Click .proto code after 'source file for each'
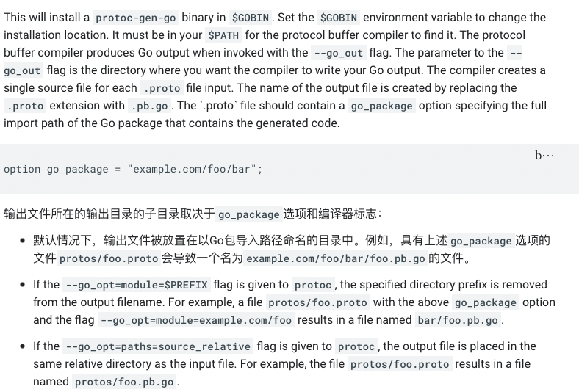 [162, 89]
